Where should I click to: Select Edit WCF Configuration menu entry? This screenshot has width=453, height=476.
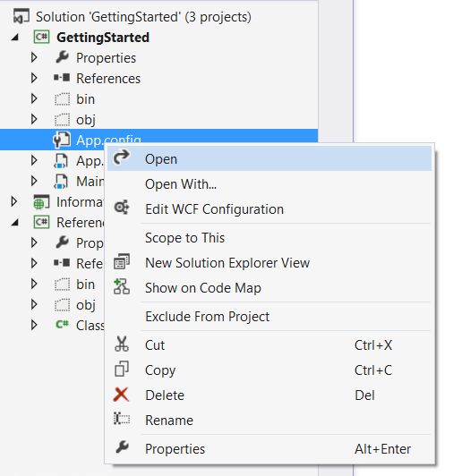[269, 208]
